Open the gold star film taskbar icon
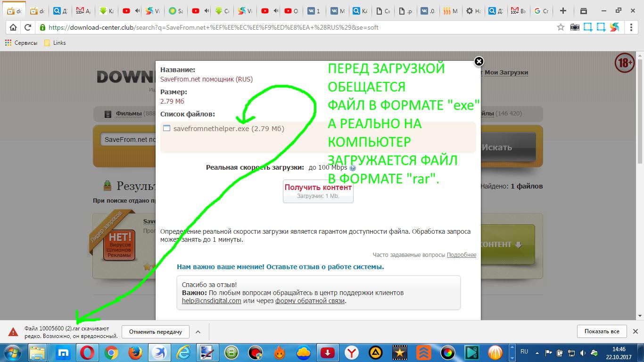This screenshot has height=362, width=644. pyautogui.click(x=400, y=353)
